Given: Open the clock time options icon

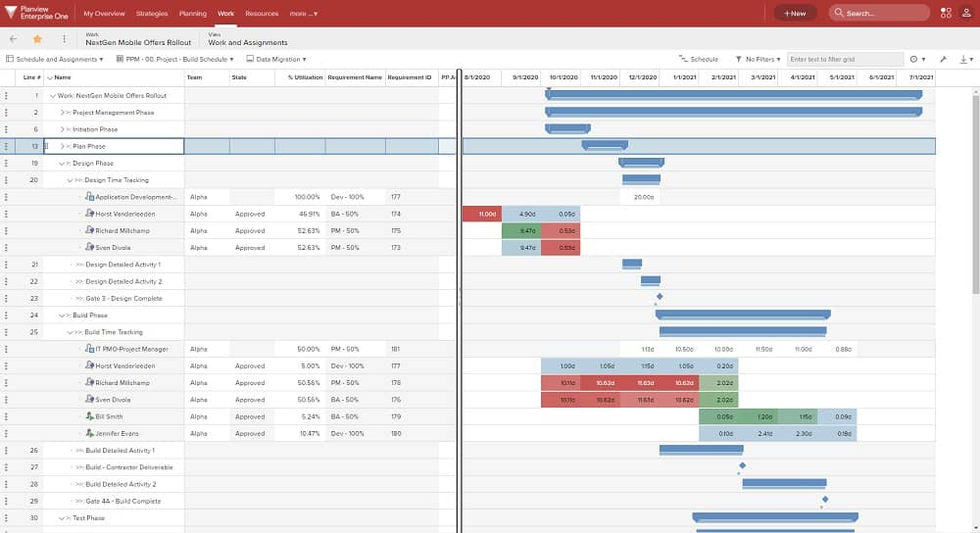Looking at the screenshot, I should pos(917,60).
